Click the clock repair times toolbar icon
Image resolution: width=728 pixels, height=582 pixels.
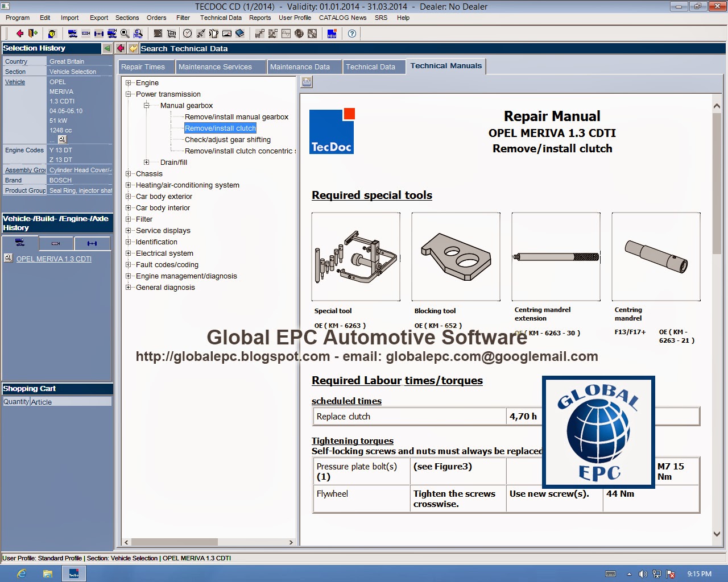coord(187,34)
